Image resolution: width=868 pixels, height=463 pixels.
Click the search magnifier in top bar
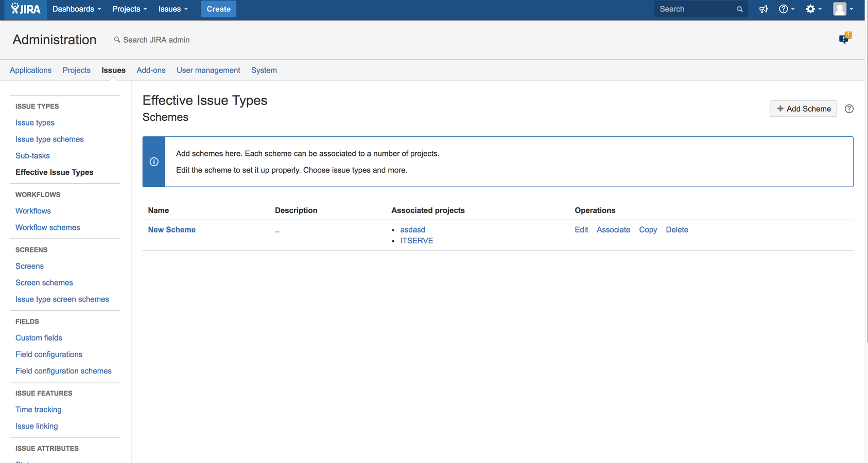[x=739, y=9]
